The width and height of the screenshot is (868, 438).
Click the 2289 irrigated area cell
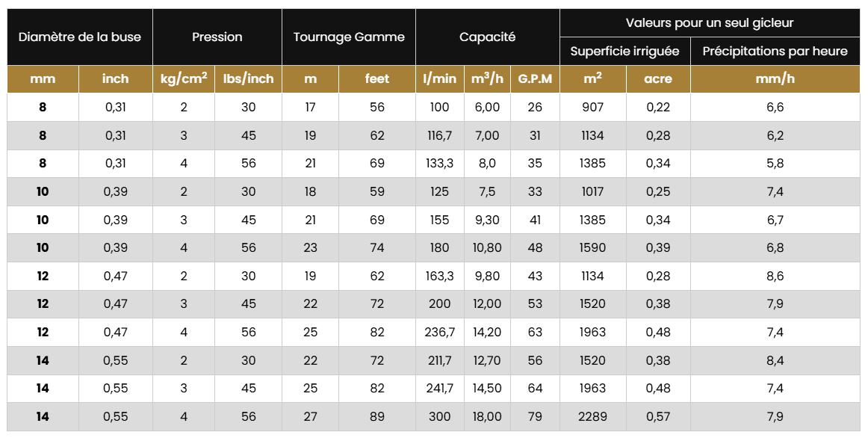(x=592, y=416)
